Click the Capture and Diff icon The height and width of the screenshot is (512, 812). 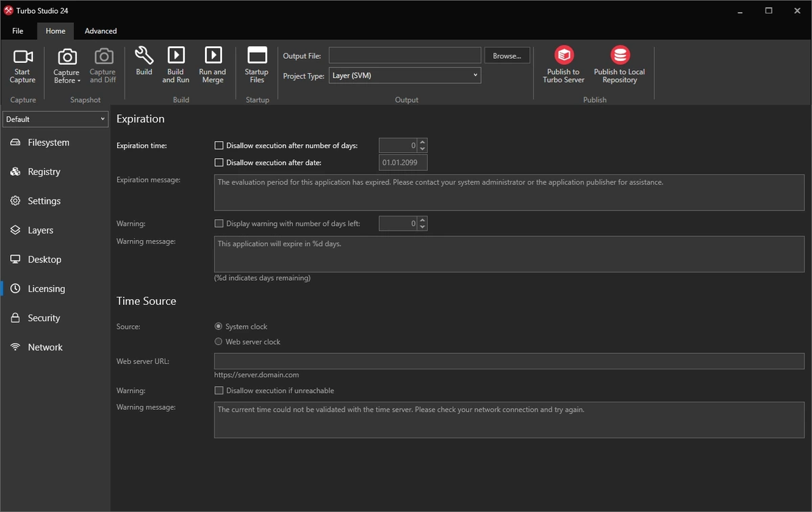point(103,56)
